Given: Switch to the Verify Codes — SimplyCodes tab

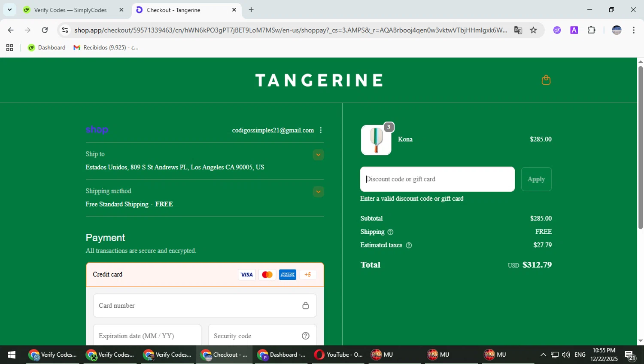Looking at the screenshot, I should pos(70,10).
